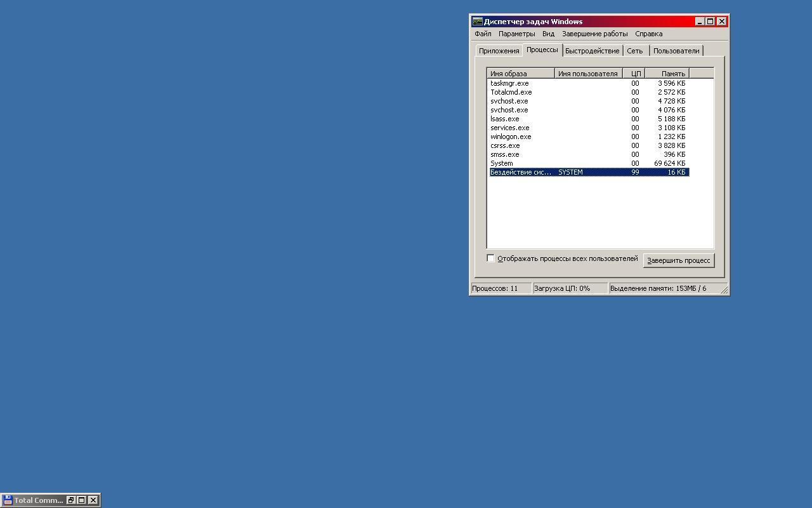Close the Диспетчер задач Windows window
The width and height of the screenshot is (812, 508).
click(x=722, y=22)
